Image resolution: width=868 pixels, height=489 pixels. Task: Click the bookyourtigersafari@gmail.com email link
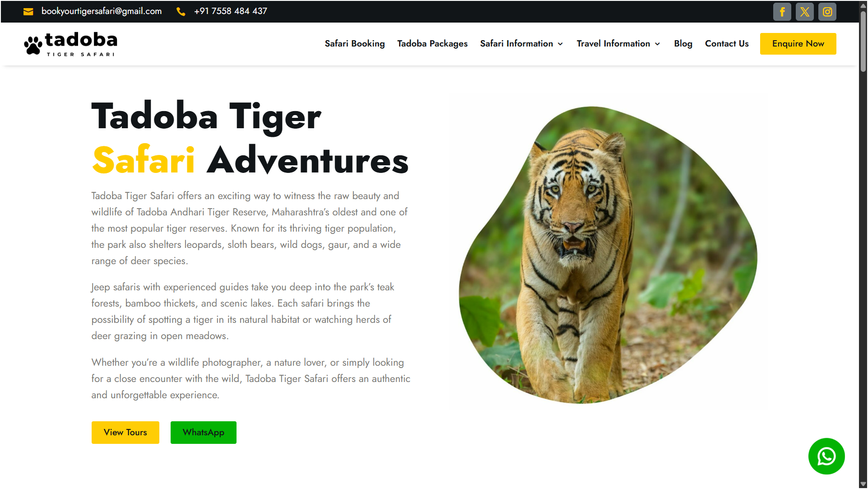(x=102, y=11)
